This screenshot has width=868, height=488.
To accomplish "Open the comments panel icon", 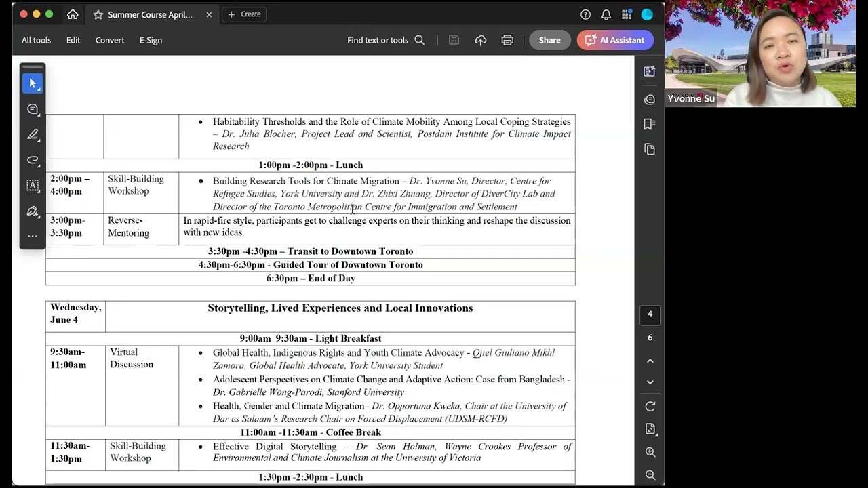I will [x=650, y=100].
